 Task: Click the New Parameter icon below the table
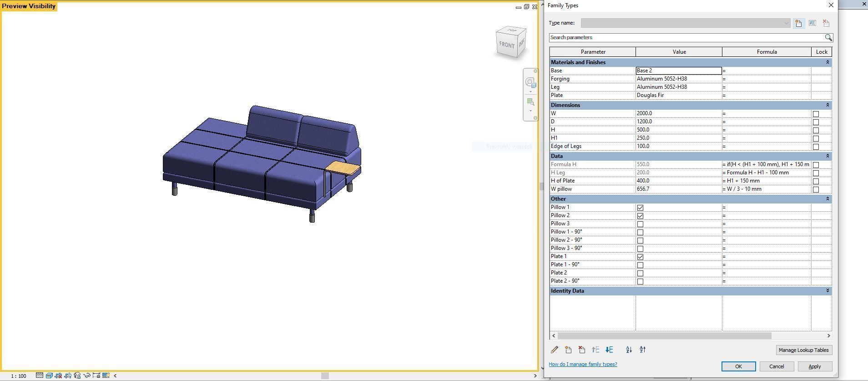coord(568,350)
